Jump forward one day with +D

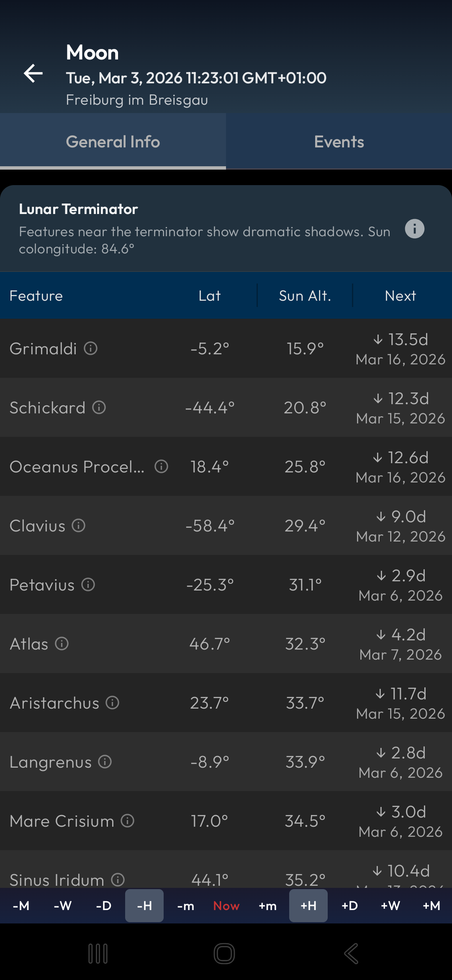click(349, 906)
